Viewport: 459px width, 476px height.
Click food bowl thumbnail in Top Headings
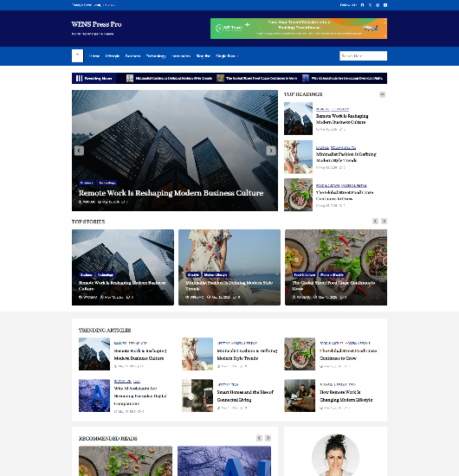click(x=298, y=195)
